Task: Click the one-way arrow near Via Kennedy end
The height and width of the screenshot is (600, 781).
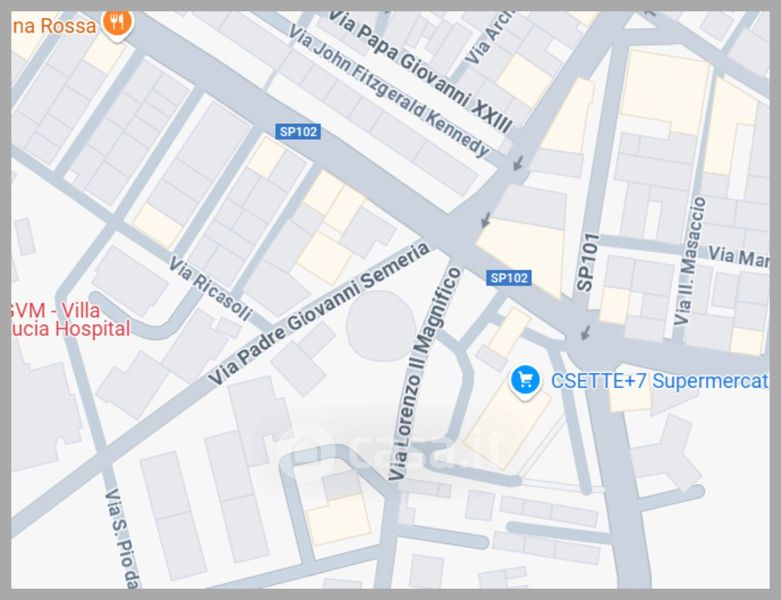Action: click(x=518, y=162)
